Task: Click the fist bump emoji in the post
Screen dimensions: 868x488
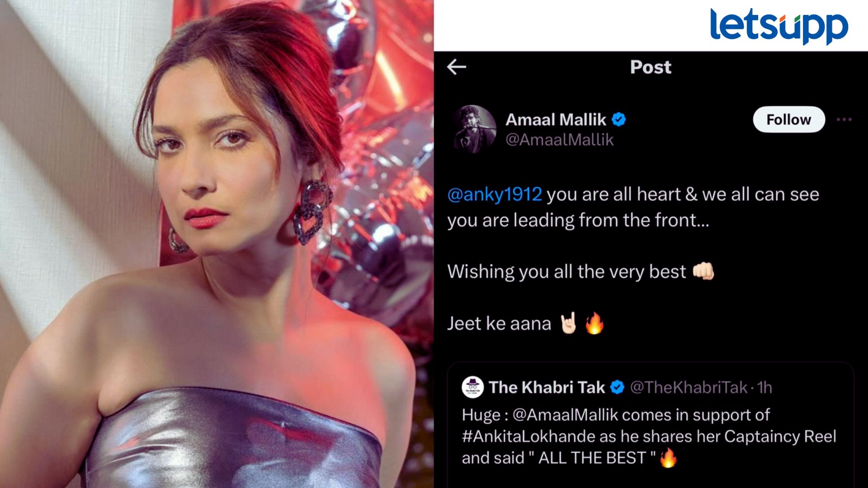Action: pos(703,271)
